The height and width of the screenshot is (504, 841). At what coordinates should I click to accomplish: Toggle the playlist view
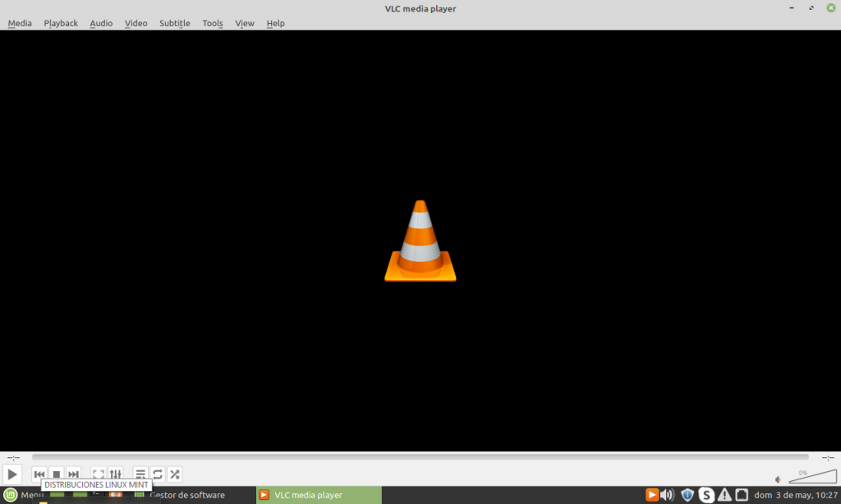(140, 474)
